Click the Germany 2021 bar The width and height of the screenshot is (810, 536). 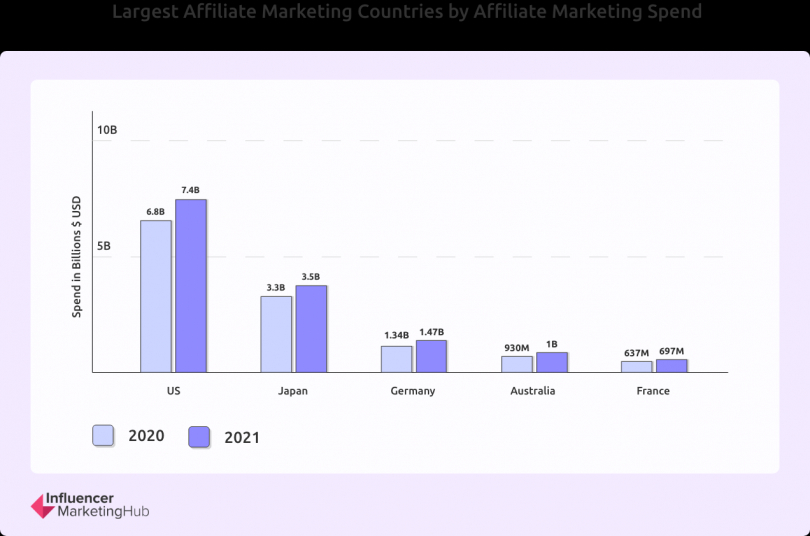coord(431,356)
